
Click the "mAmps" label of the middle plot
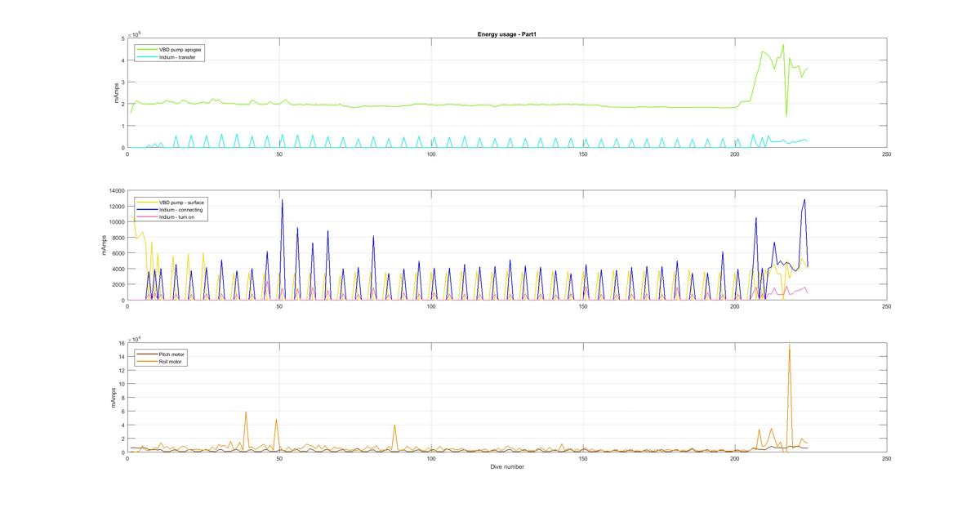point(104,245)
